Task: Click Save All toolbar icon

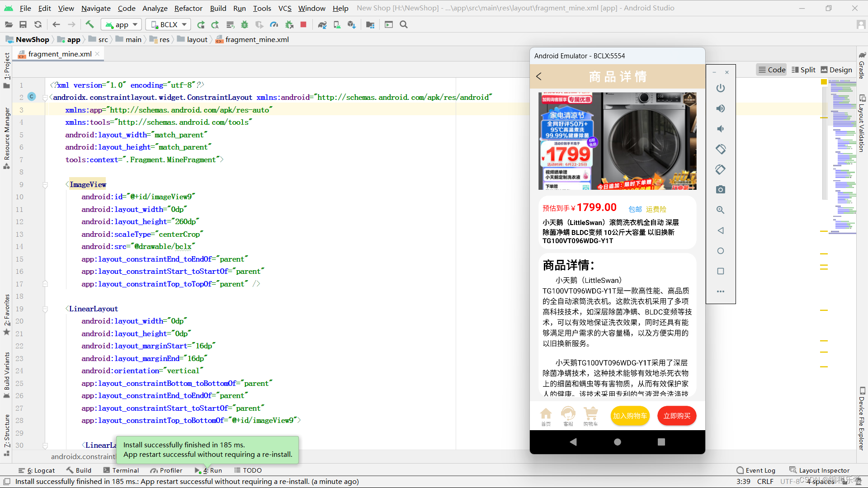Action: click(x=23, y=24)
